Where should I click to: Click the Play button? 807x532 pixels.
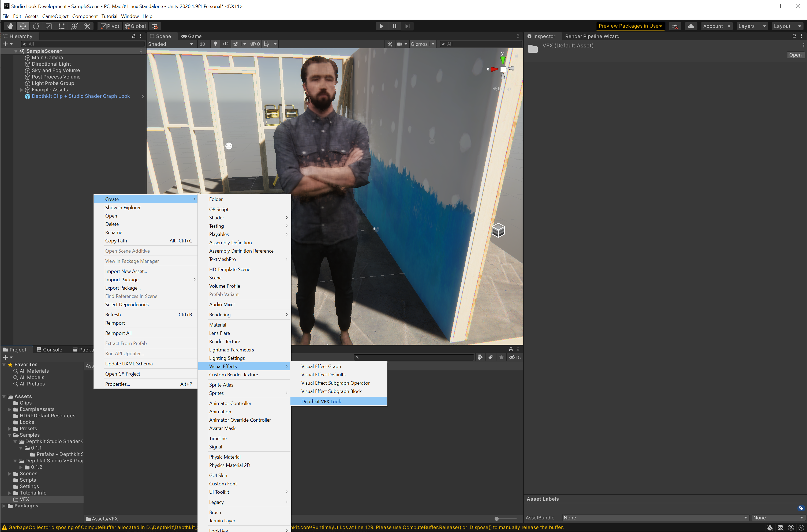[x=382, y=26]
